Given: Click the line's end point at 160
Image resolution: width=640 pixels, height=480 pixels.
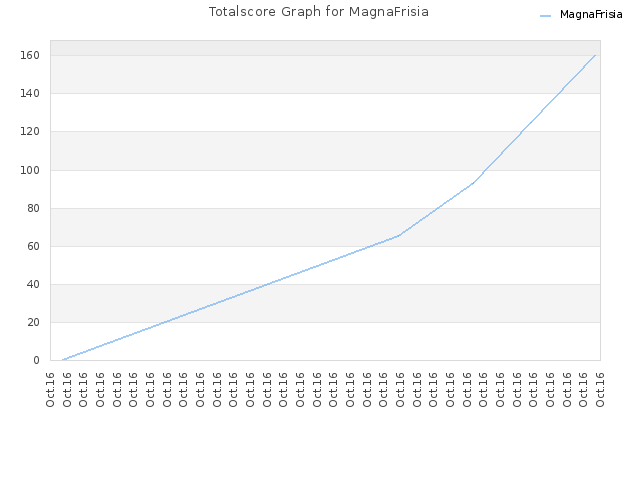Looking at the screenshot, I should click(x=595, y=55).
